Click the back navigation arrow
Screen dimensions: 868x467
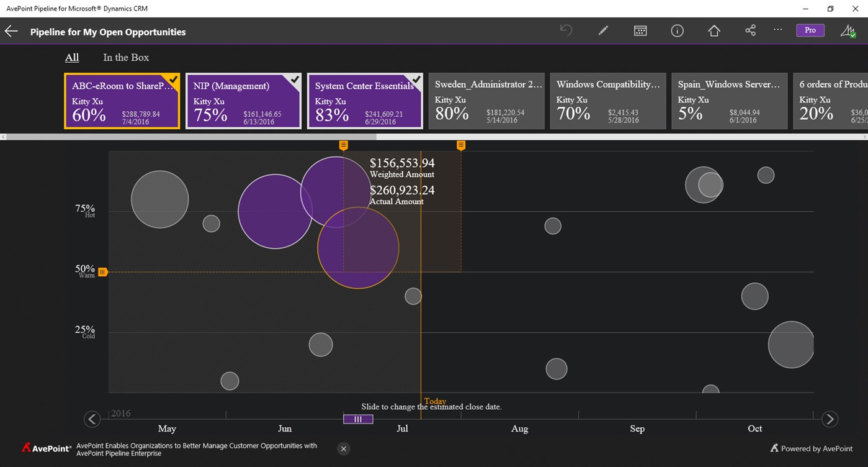click(x=11, y=30)
